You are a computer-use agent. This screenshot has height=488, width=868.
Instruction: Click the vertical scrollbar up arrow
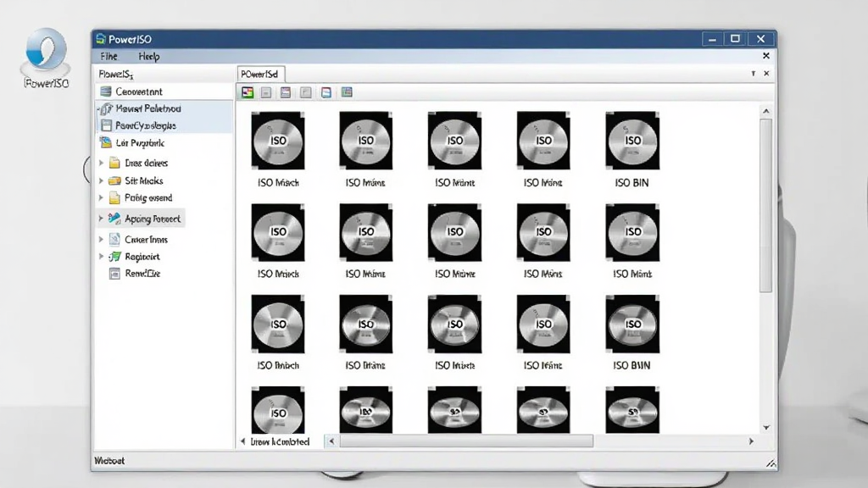pyautogui.click(x=766, y=111)
